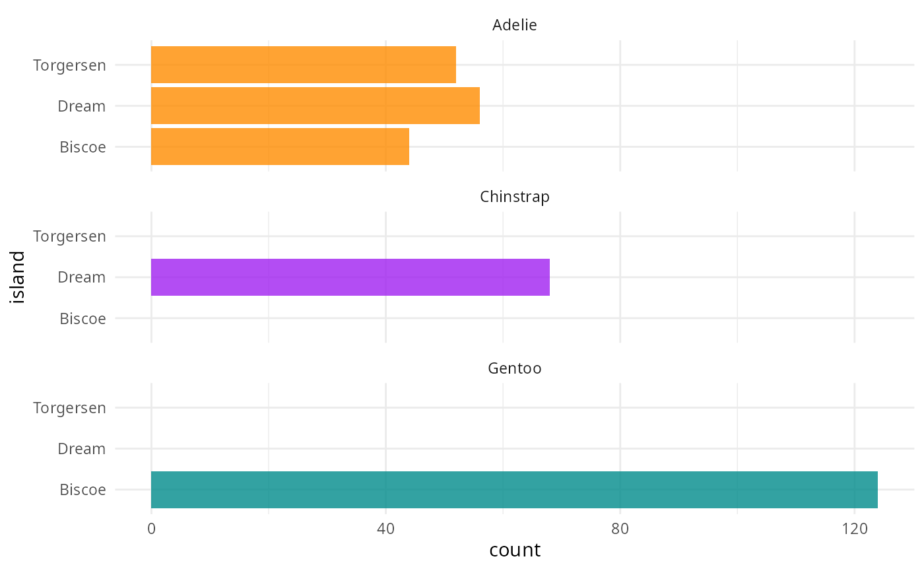Click the Adelie facet title
Image resolution: width=924 pixels, height=571 pixels.
515,26
